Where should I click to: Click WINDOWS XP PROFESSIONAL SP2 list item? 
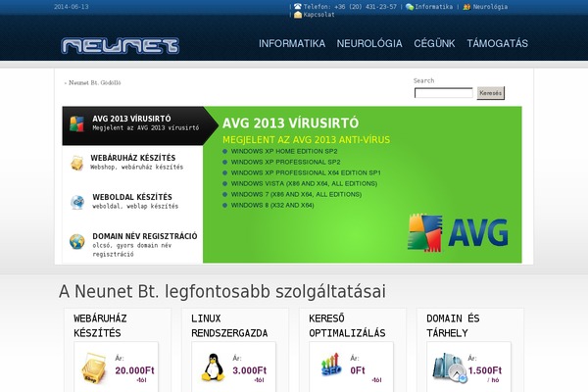(x=285, y=162)
